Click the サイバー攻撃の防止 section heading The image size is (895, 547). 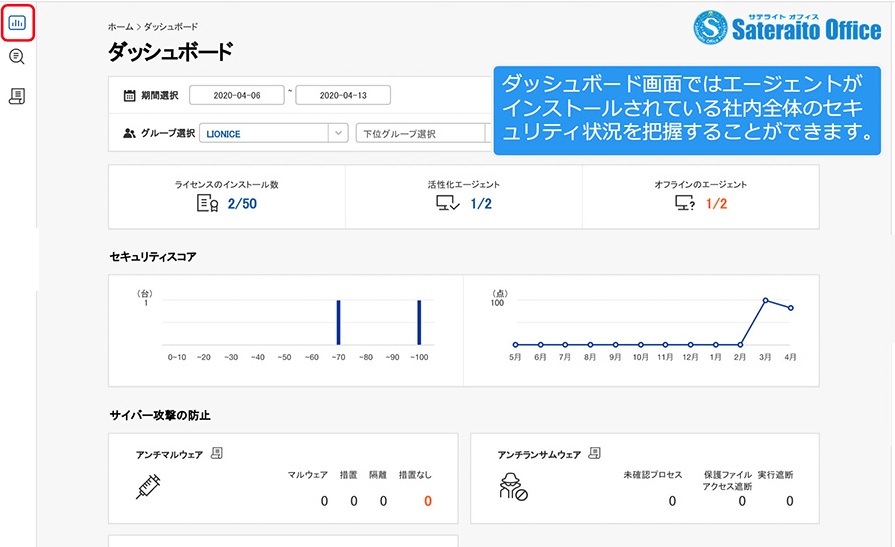pos(160,415)
